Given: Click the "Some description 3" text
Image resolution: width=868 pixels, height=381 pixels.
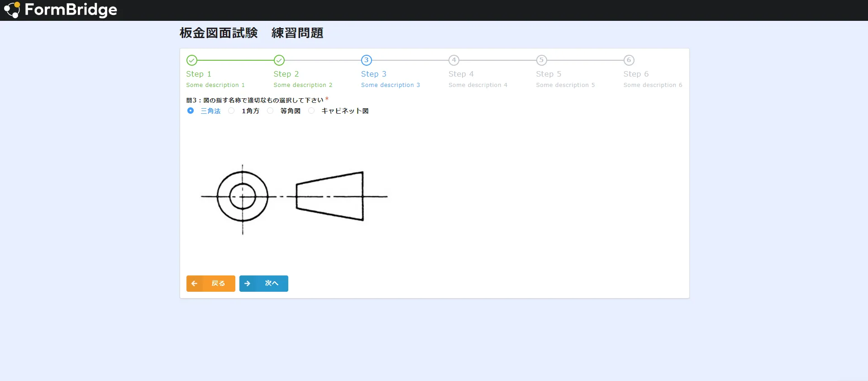Looking at the screenshot, I should (x=390, y=85).
